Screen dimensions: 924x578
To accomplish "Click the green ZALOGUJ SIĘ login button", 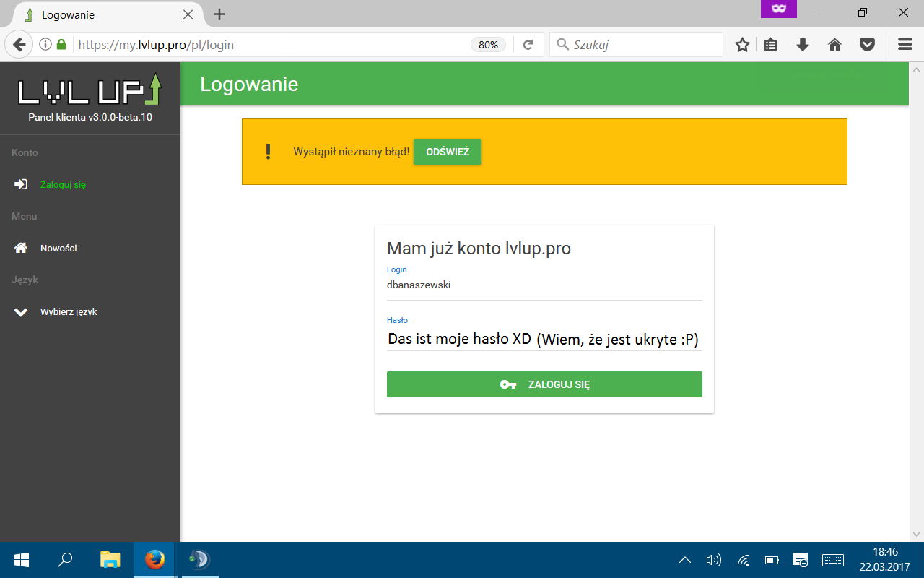I will (x=544, y=384).
